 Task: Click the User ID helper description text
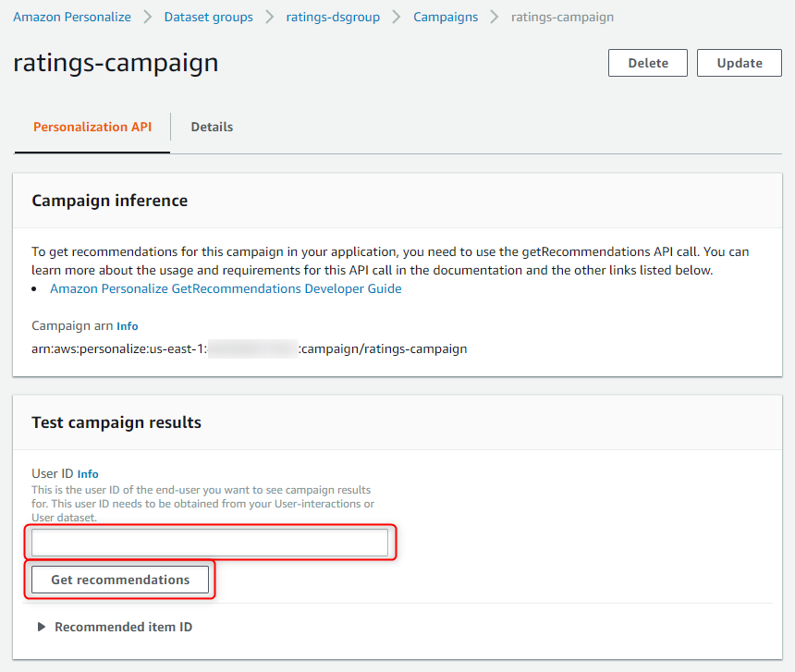[202, 503]
